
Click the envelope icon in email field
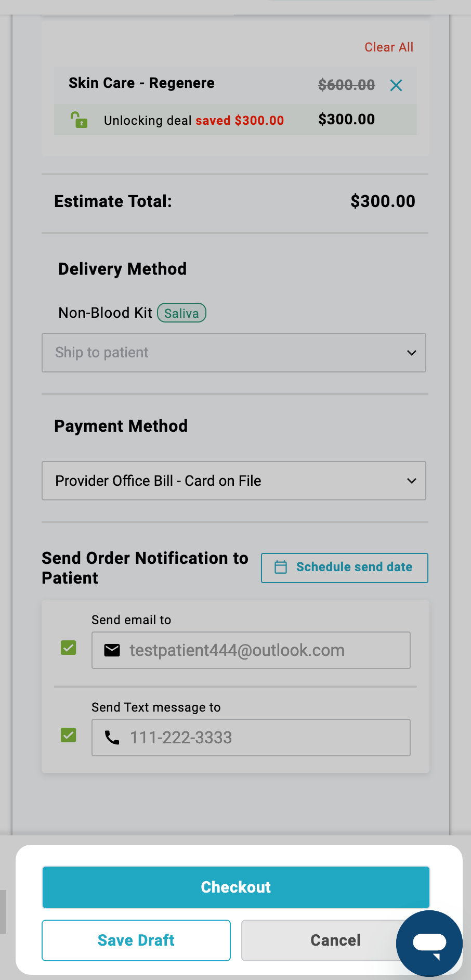[x=112, y=650]
